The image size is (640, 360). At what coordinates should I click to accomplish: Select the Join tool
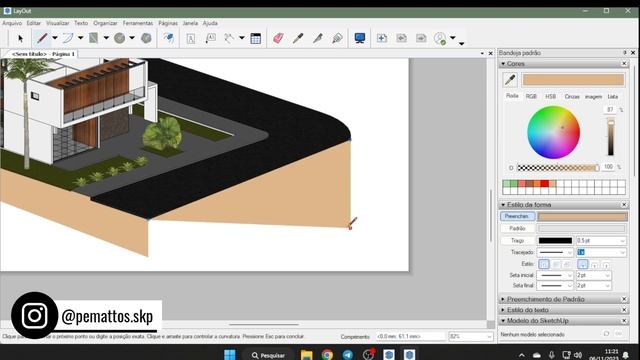tap(337, 38)
